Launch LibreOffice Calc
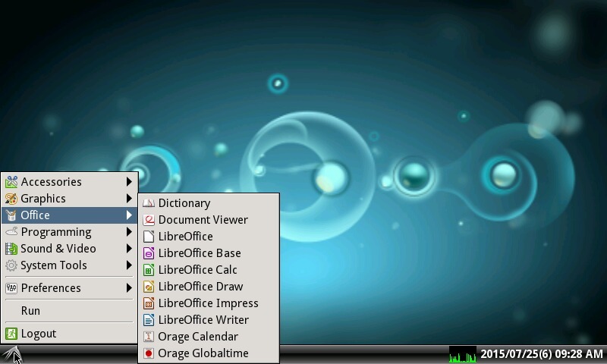The width and height of the screenshot is (607, 364). [x=209, y=270]
